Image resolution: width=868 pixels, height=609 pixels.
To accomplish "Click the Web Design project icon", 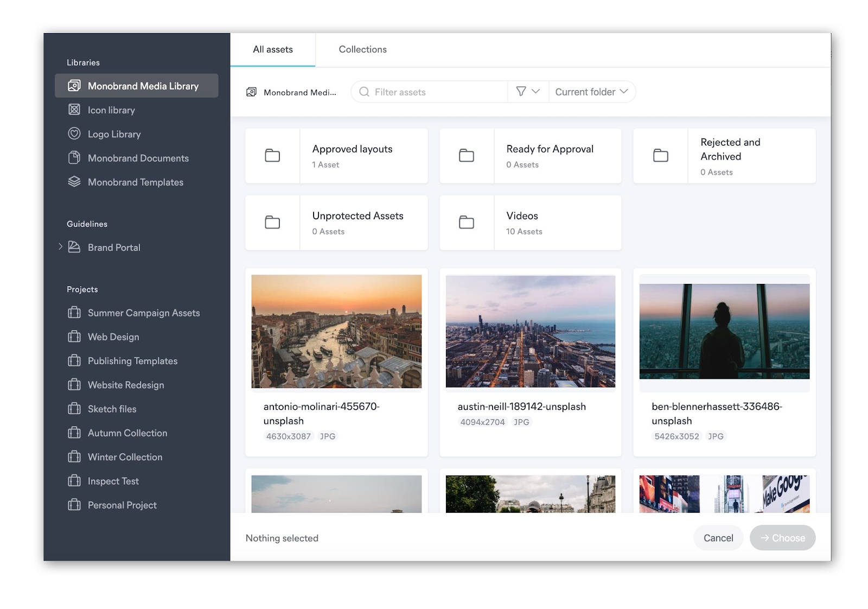I will 74,337.
